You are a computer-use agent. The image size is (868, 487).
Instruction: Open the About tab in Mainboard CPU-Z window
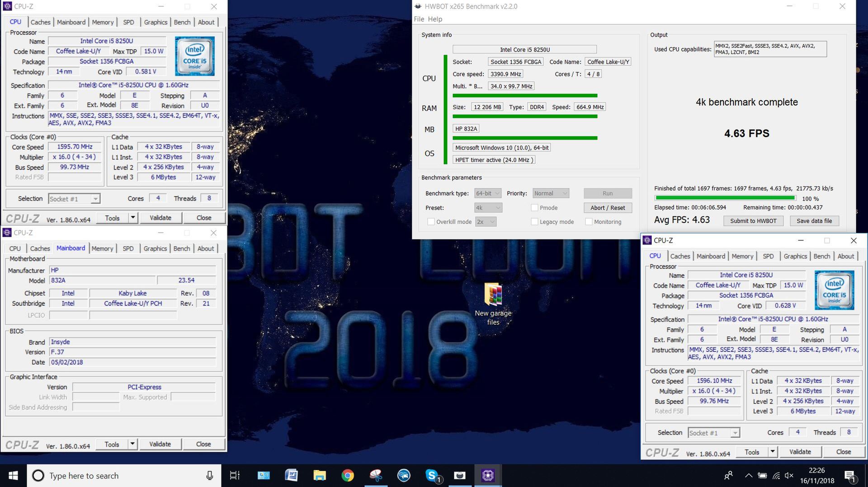click(x=206, y=248)
